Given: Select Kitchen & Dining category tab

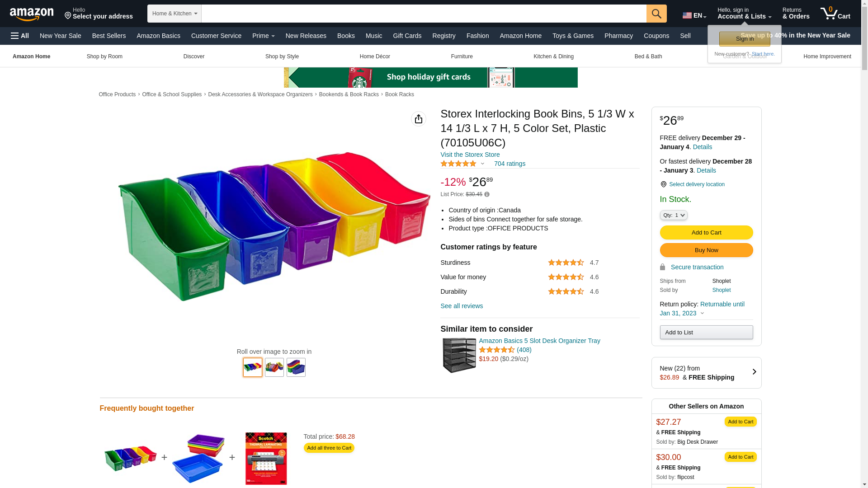Looking at the screenshot, I should pos(553,56).
